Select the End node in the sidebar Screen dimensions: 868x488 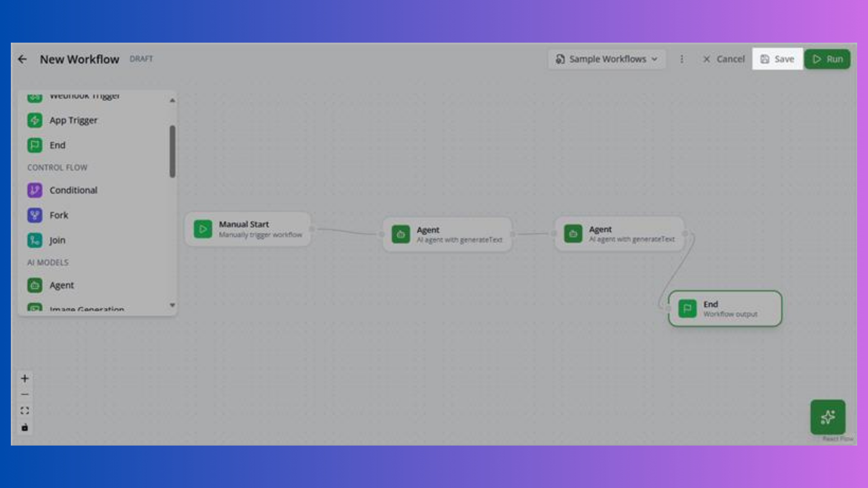click(x=57, y=145)
